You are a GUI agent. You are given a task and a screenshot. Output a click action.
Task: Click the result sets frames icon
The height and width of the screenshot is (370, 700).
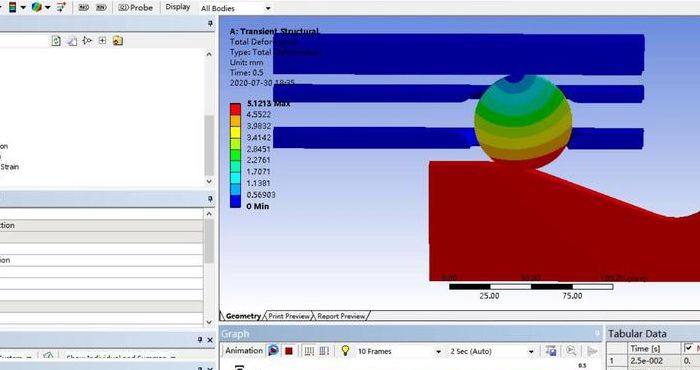[325, 351]
